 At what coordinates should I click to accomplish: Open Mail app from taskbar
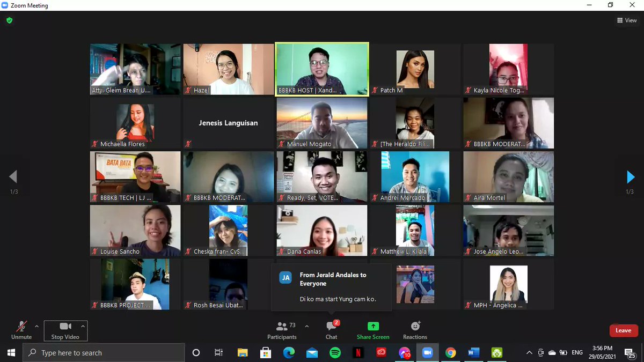pos(312,352)
